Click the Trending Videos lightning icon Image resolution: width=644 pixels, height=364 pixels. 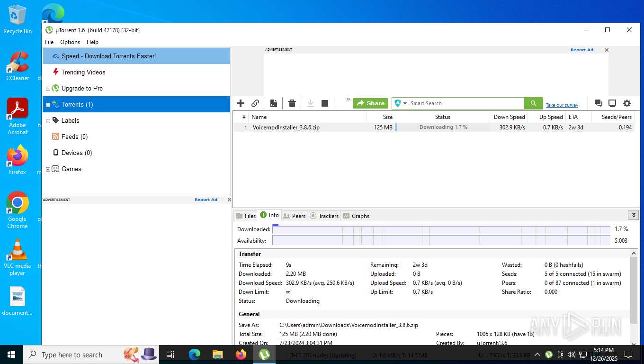(x=56, y=72)
